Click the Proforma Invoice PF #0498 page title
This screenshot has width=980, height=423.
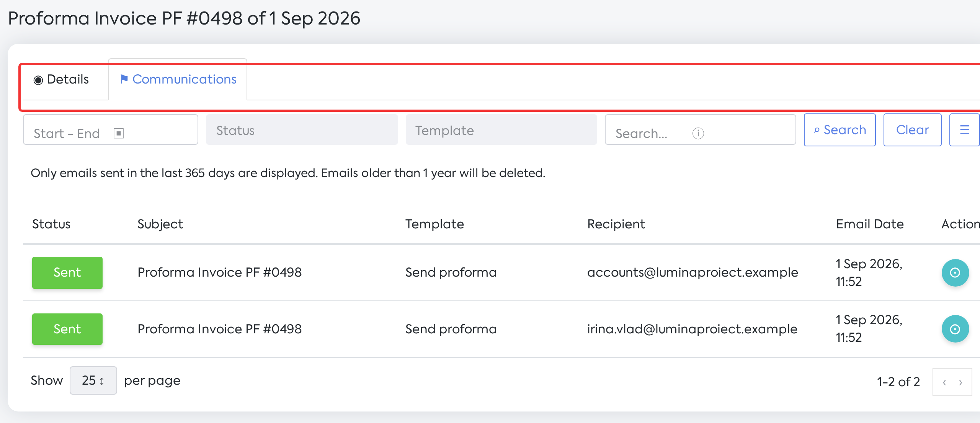[x=184, y=18]
